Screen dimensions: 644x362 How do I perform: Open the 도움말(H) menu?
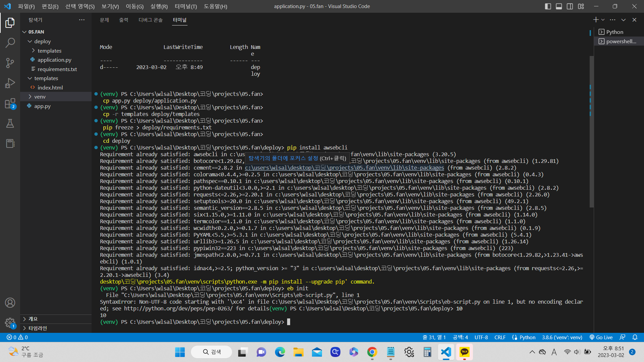click(x=215, y=6)
